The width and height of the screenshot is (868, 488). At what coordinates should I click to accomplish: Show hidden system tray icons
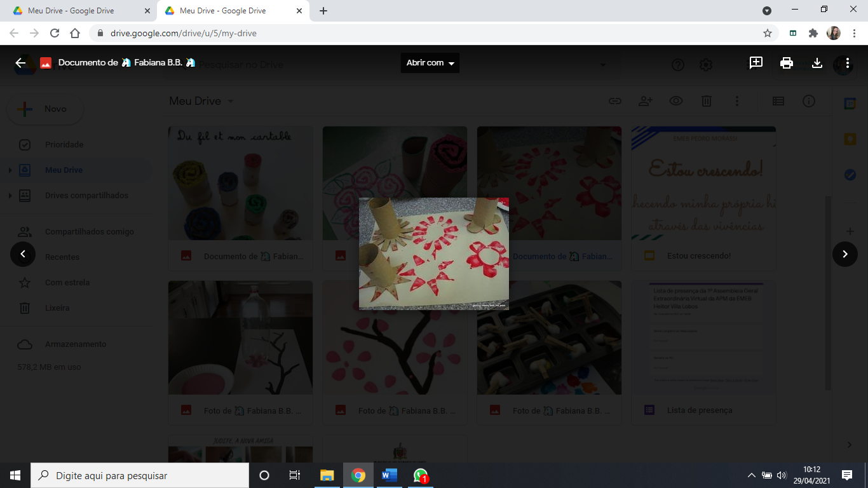[x=752, y=475]
